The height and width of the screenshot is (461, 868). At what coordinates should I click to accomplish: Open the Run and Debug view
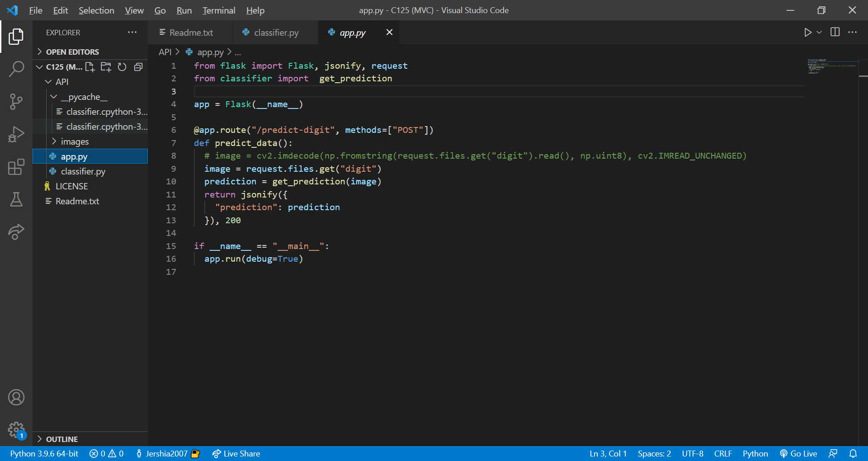[16, 134]
